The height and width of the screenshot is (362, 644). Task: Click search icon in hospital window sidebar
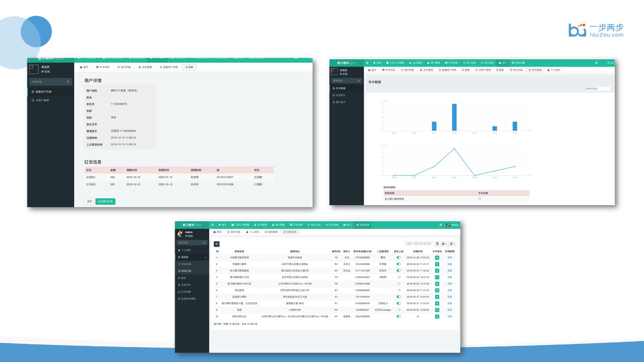[x=204, y=243]
